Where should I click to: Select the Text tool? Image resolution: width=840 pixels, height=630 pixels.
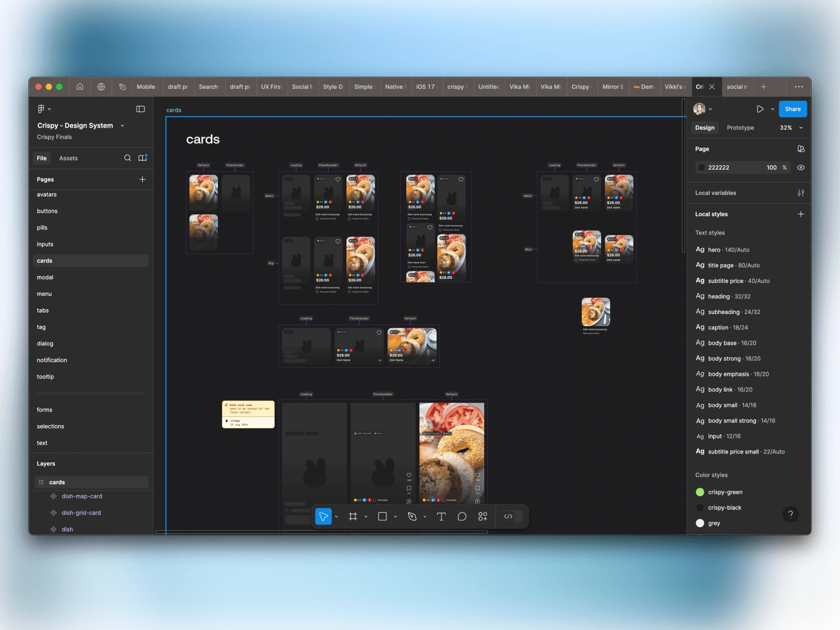(x=442, y=517)
